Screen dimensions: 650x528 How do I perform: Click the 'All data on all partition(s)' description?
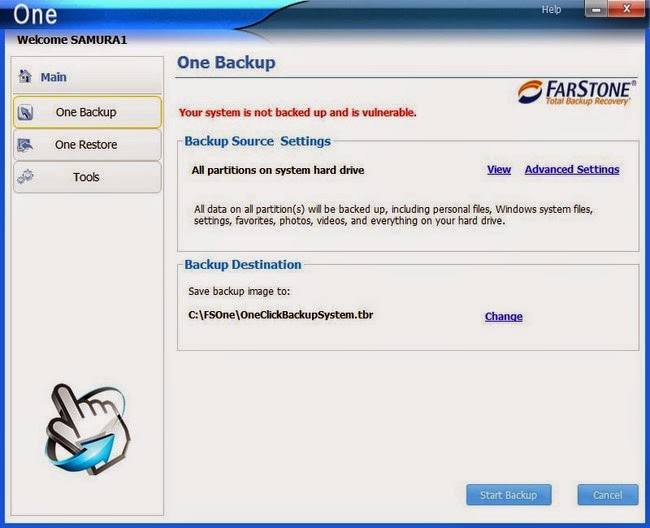(393, 215)
